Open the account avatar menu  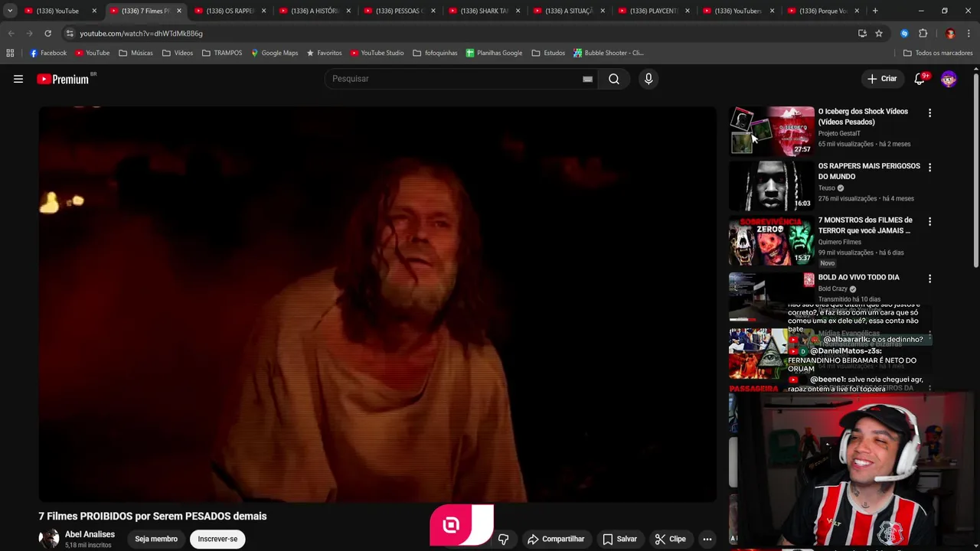pyautogui.click(x=949, y=79)
